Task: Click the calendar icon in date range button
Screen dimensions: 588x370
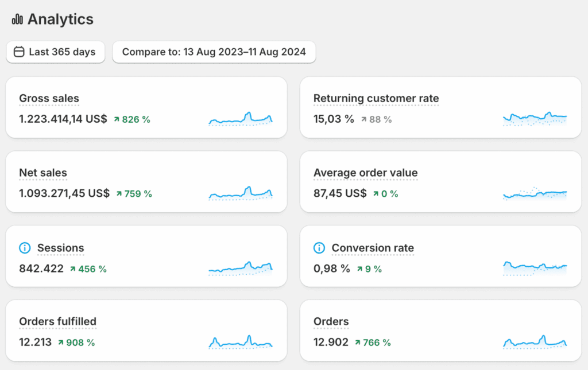Action: (19, 52)
